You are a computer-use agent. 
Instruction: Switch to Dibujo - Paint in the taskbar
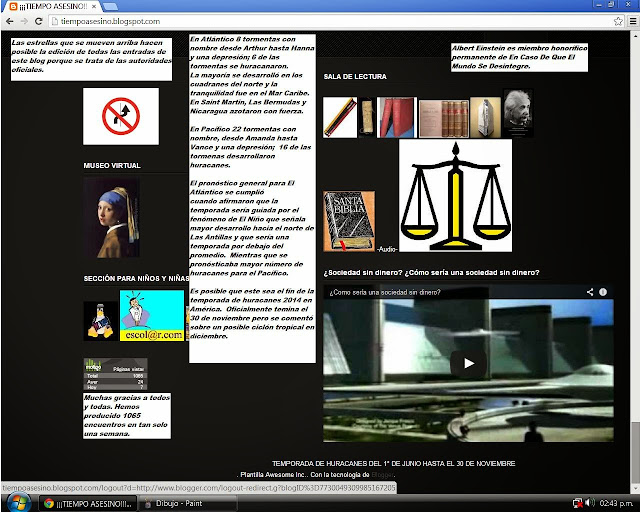point(188,503)
